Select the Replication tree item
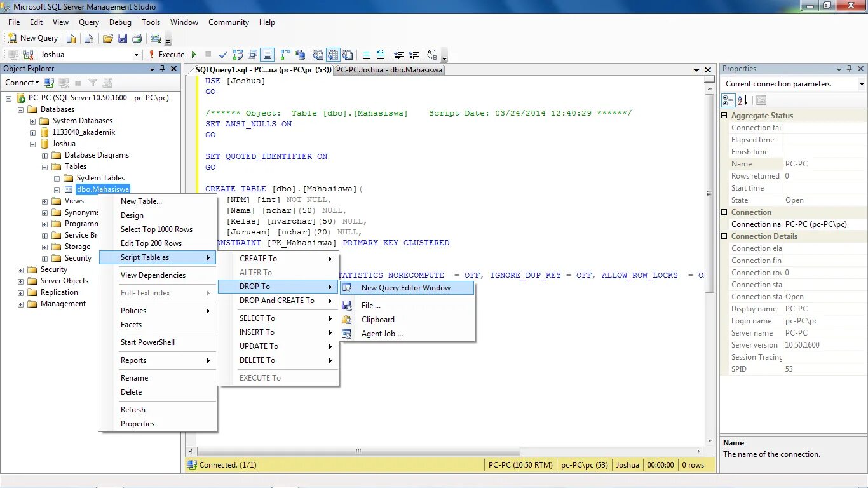The height and width of the screenshot is (488, 868). tap(59, 292)
